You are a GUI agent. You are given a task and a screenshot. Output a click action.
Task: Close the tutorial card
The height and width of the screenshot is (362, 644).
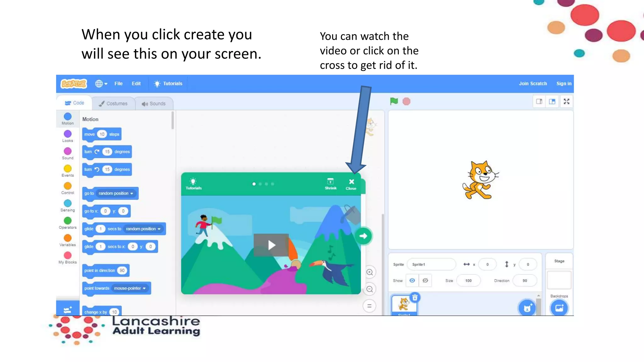tap(351, 184)
